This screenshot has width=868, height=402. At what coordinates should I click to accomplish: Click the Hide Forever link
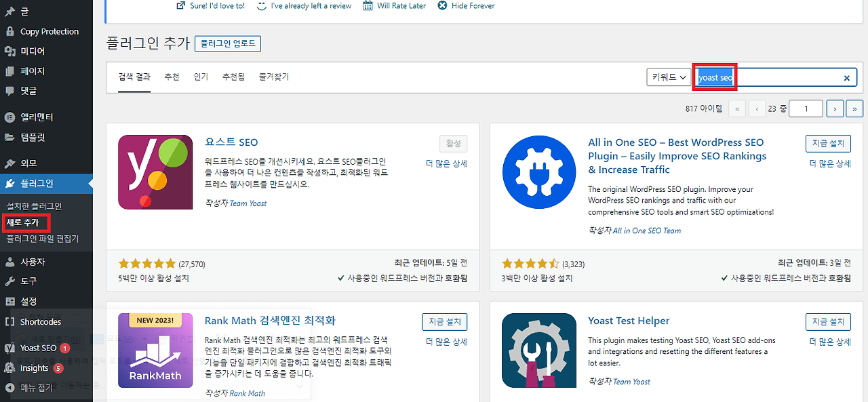[473, 5]
